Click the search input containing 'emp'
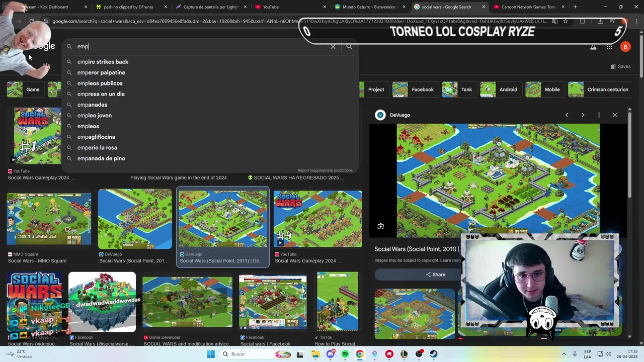 coord(201,46)
